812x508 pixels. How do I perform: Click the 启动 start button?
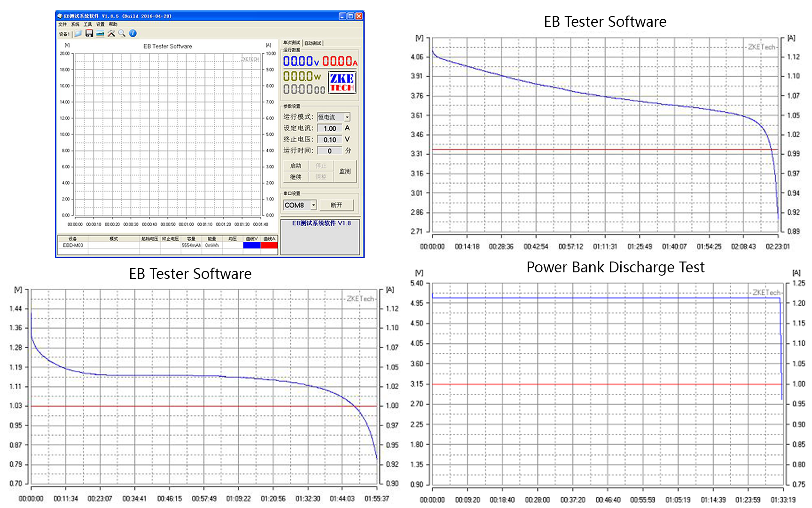point(296,166)
